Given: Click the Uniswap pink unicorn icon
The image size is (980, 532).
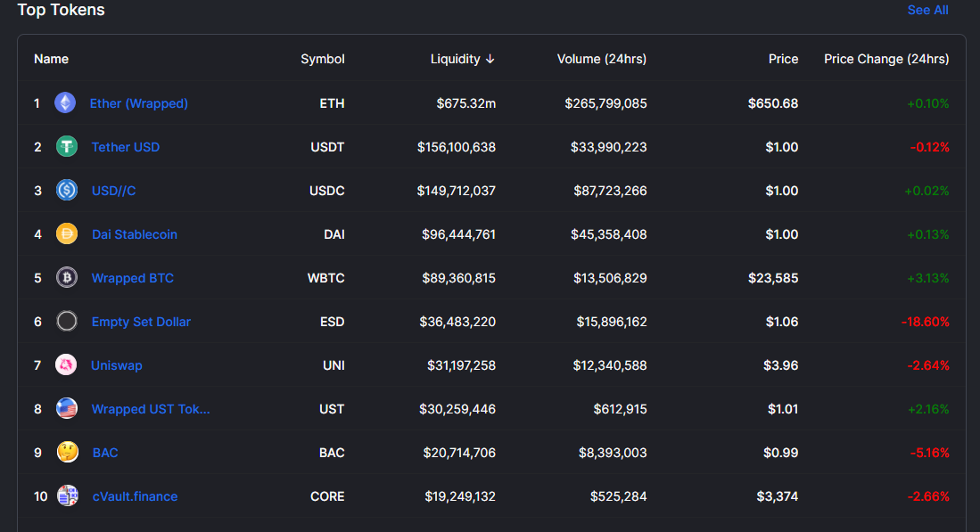Looking at the screenshot, I should (66, 364).
